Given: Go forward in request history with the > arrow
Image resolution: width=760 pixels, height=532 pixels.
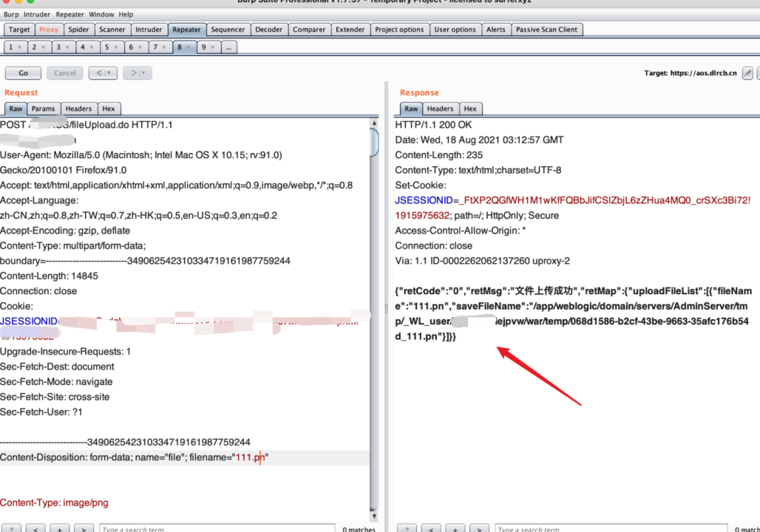Looking at the screenshot, I should coord(138,73).
